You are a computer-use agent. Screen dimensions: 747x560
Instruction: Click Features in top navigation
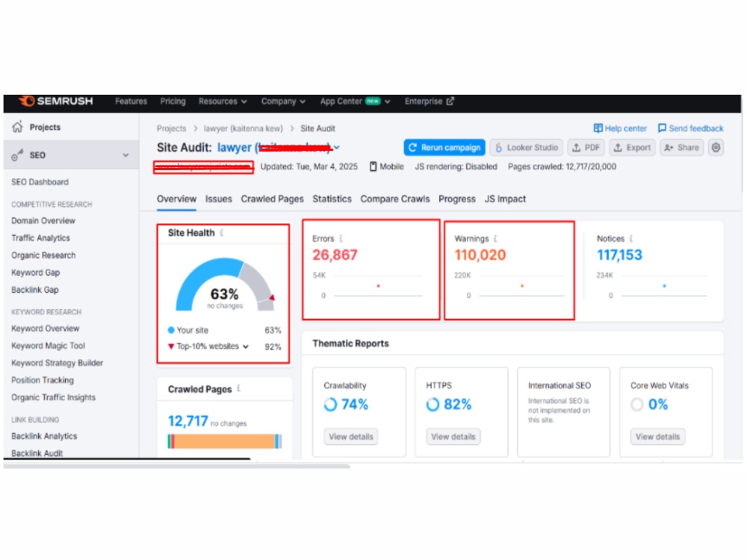131,101
